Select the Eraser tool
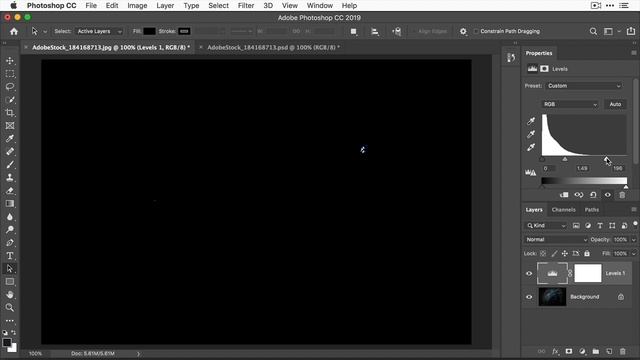Screen dimensions: 640x360 coord(10,191)
